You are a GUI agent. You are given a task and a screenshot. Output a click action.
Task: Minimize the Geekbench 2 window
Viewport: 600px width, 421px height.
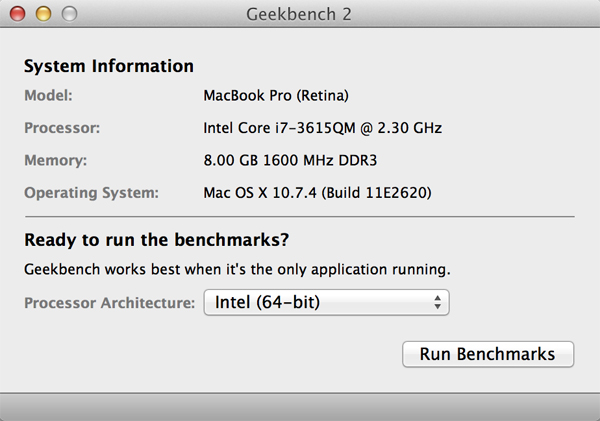coord(45,15)
